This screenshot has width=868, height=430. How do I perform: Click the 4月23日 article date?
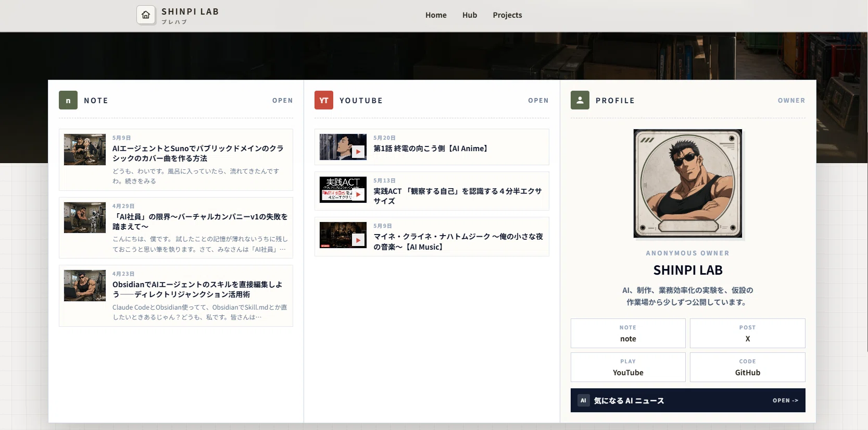tap(123, 274)
